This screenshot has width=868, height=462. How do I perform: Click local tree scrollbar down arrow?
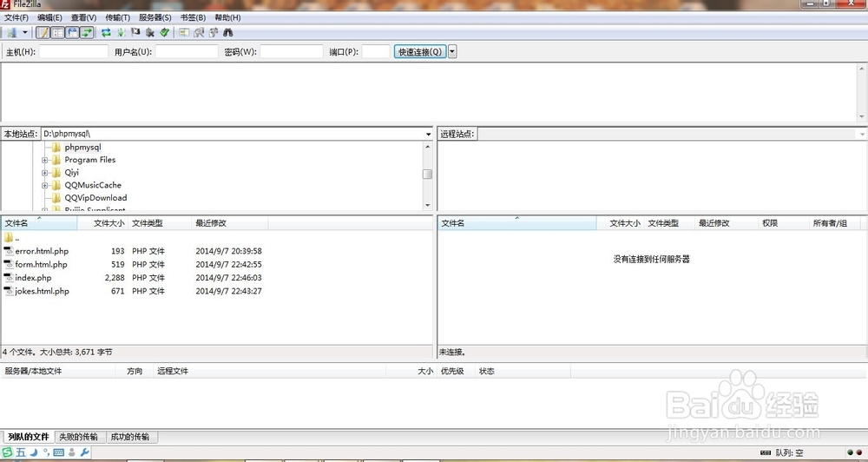[427, 206]
